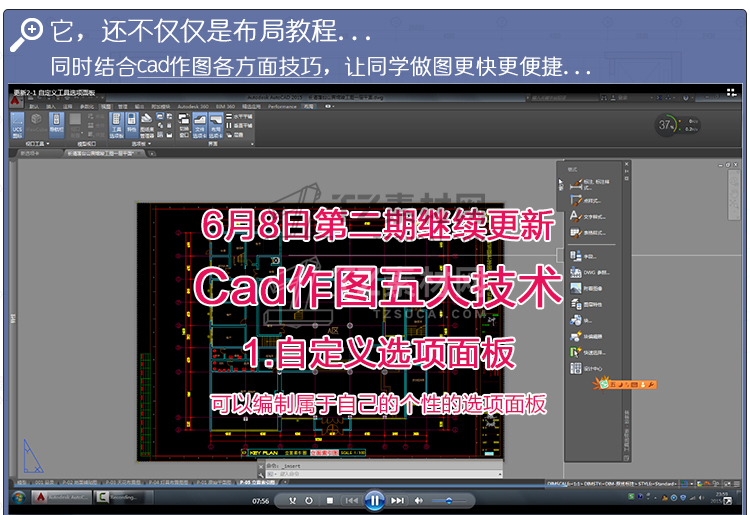Mute the media player volume
The width and height of the screenshot is (750, 515).
419,501
